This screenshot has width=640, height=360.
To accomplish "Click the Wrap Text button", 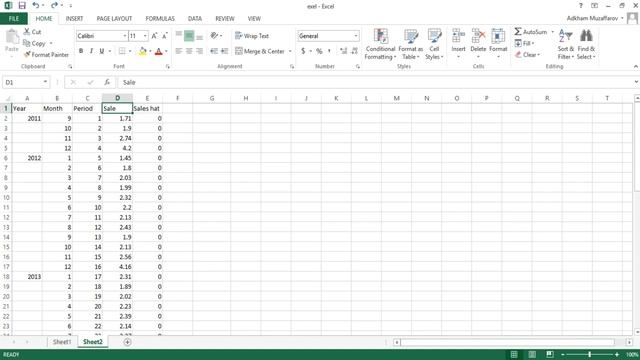I will click(x=252, y=36).
